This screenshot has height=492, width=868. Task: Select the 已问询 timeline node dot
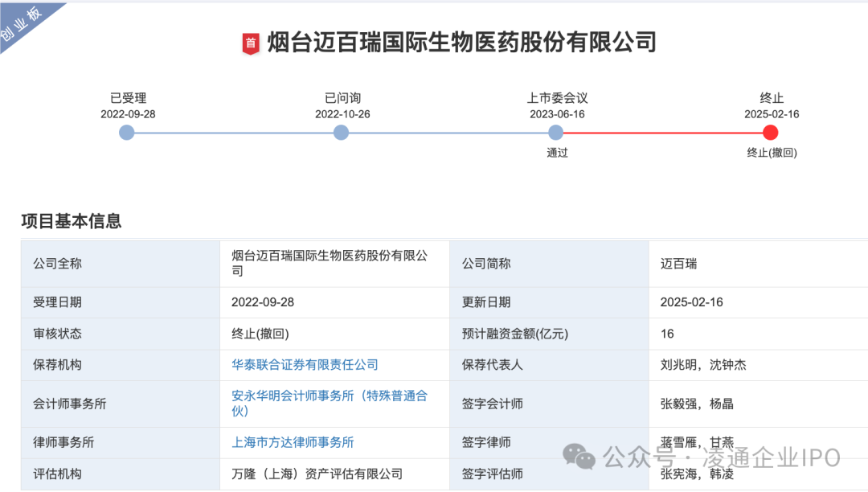click(341, 133)
